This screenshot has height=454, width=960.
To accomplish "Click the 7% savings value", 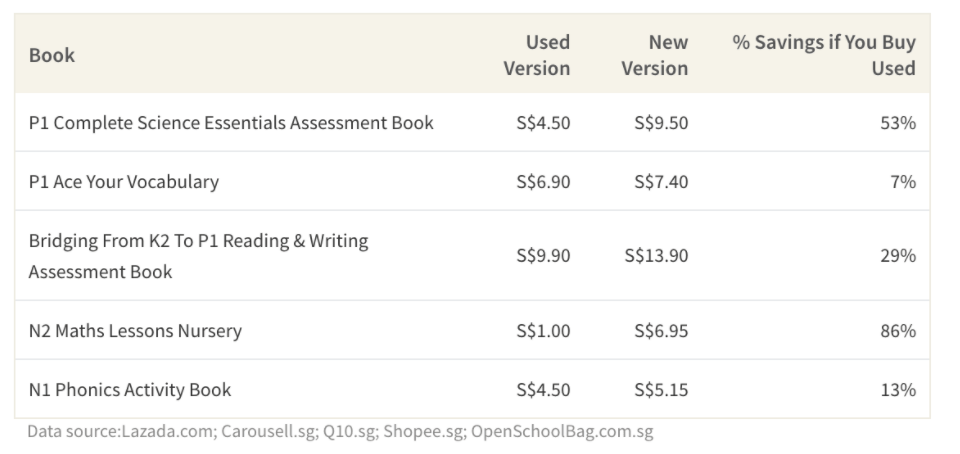I will [x=903, y=182].
